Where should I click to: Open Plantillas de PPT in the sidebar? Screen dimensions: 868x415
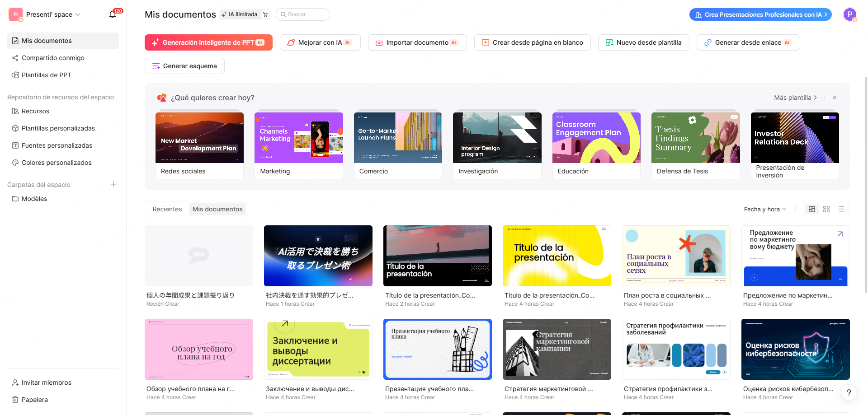(x=63, y=75)
